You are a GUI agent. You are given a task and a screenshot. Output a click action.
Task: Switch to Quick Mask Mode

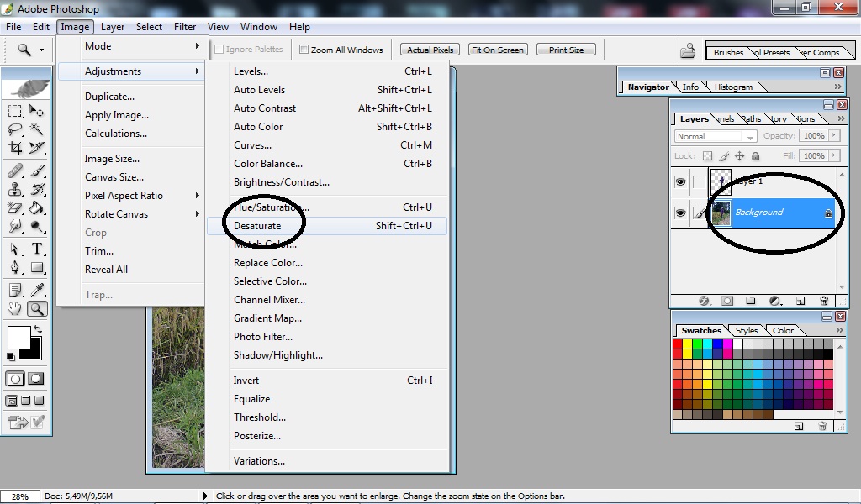[35, 378]
